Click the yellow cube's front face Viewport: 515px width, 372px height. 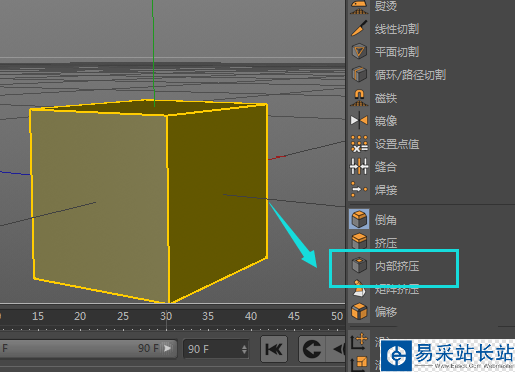(100, 200)
